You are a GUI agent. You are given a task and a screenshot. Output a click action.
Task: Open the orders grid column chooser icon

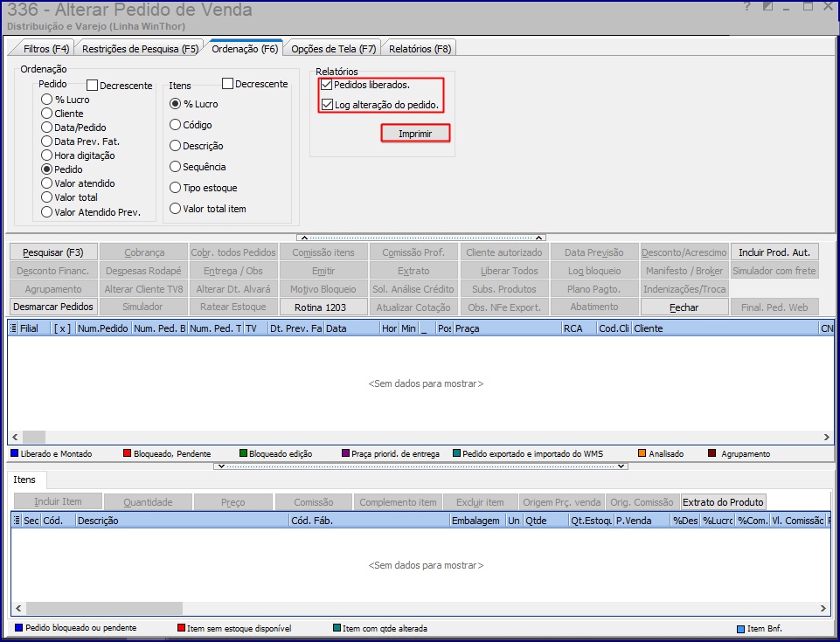coord(13,328)
